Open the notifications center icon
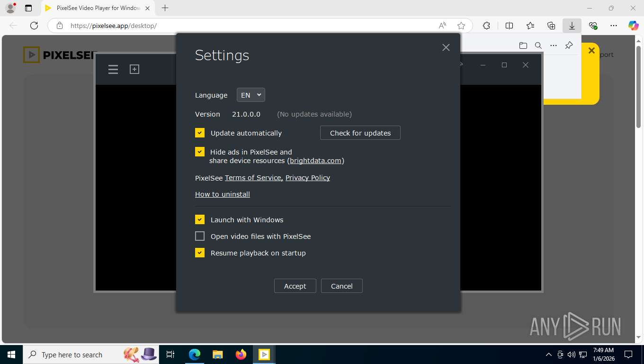The width and height of the screenshot is (644, 364). [x=628, y=355]
